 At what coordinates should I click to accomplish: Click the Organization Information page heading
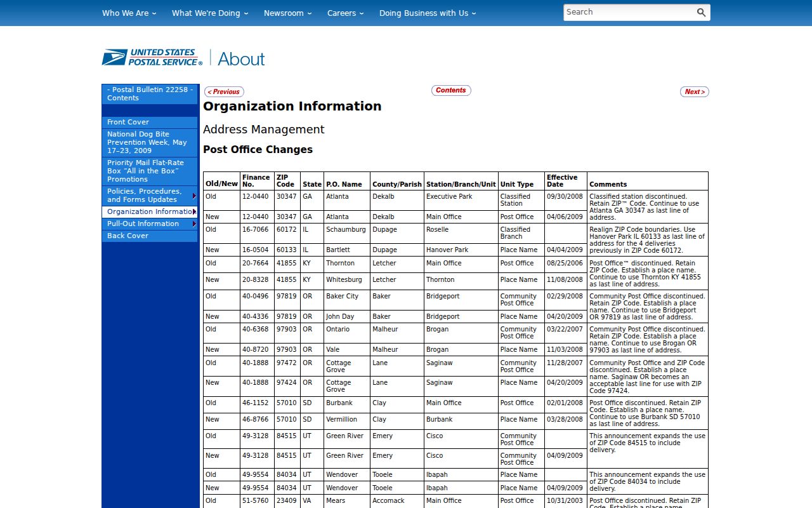292,106
